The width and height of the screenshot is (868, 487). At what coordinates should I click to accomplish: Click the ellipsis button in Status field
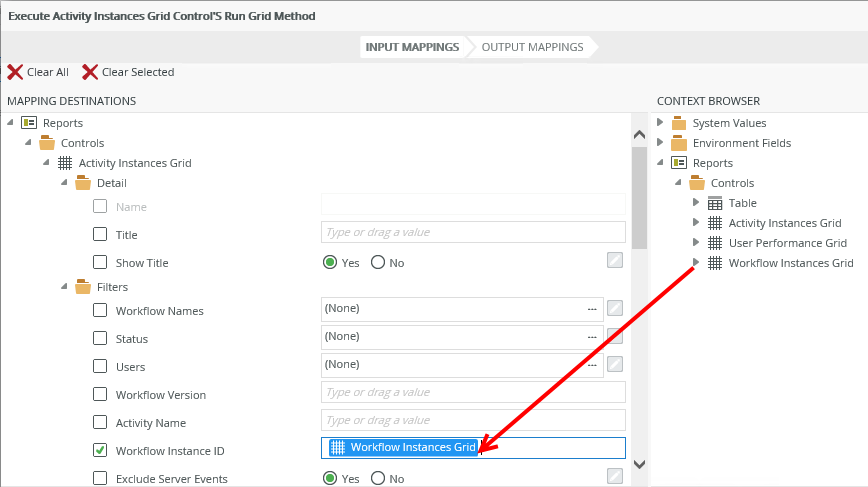click(592, 337)
